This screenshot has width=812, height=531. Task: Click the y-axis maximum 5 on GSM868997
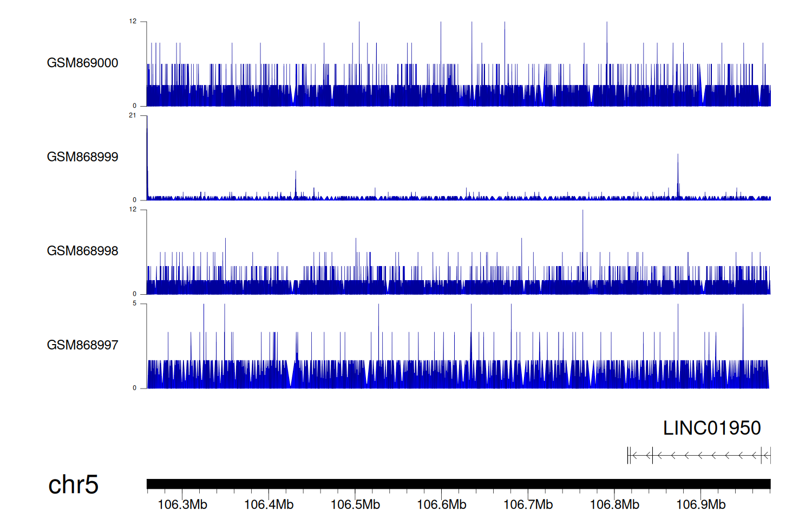pos(135,303)
